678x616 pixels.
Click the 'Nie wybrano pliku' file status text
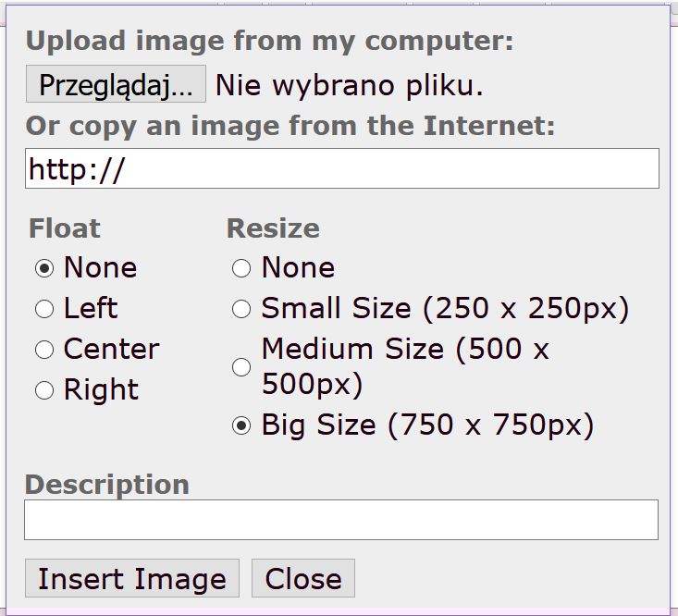pyautogui.click(x=349, y=86)
